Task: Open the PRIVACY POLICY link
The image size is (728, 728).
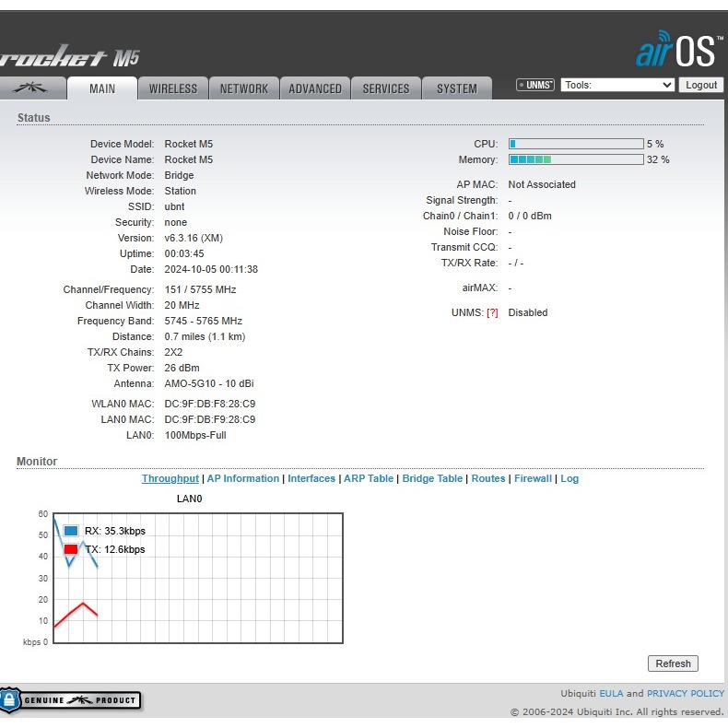Action: tap(686, 694)
